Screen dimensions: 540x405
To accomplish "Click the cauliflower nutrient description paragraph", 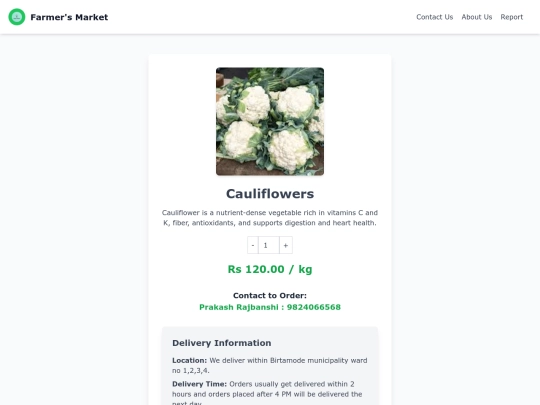I will coord(270,218).
